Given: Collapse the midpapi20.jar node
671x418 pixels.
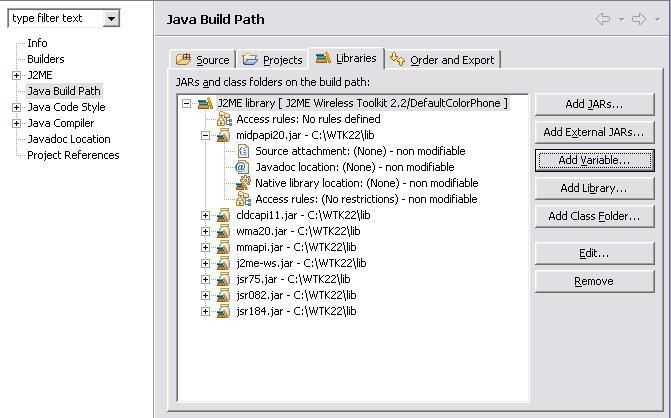Looking at the screenshot, I should [205, 135].
